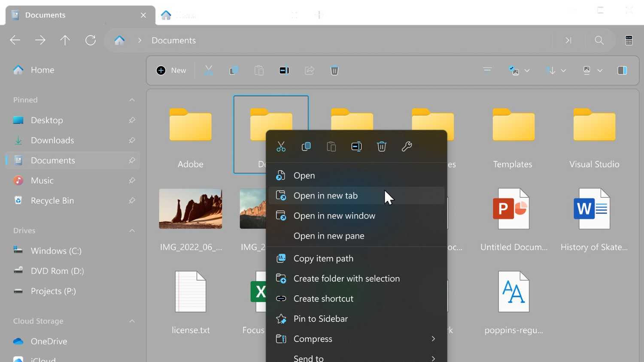Unpin Desktop from the sidebar

click(132, 121)
